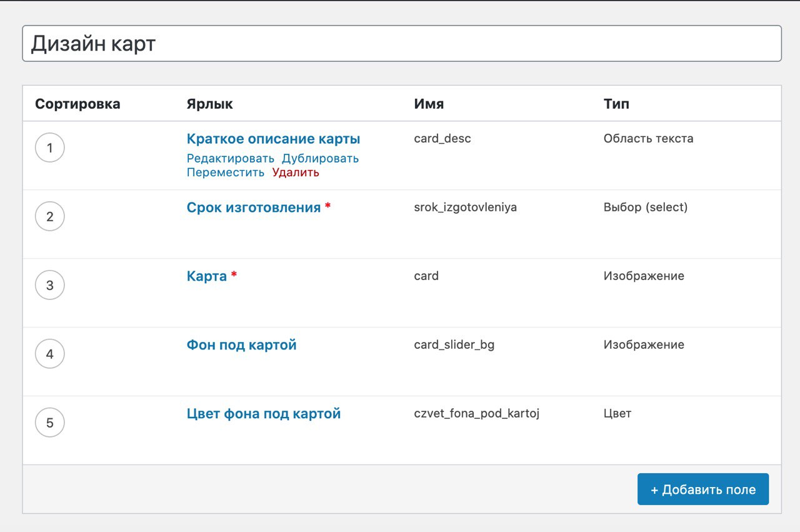The width and height of the screenshot is (800, 532).
Task: Click the field group title input Дизайн карт
Action: [x=402, y=43]
